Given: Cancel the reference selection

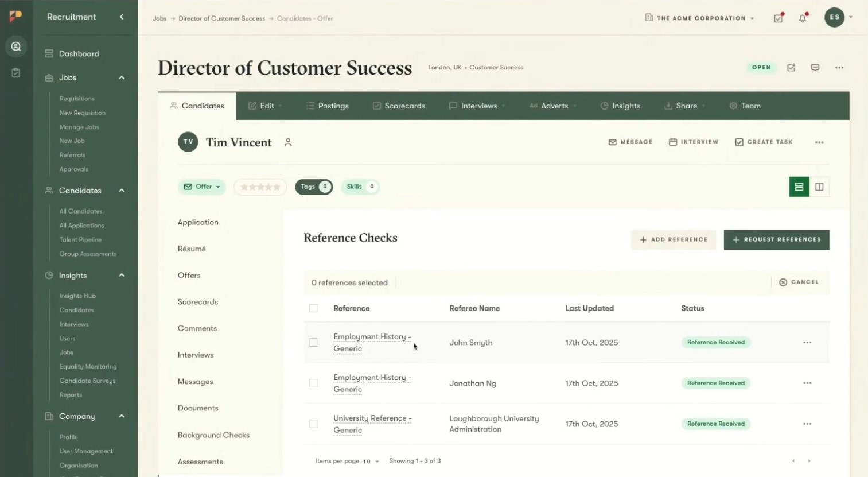Looking at the screenshot, I should [799, 282].
